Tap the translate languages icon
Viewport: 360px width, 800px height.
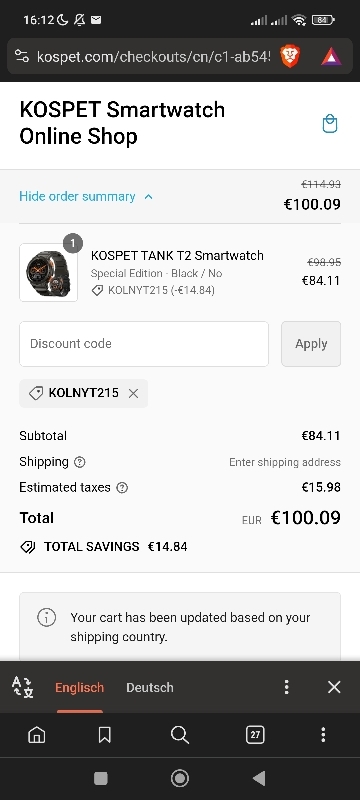tap(22, 687)
